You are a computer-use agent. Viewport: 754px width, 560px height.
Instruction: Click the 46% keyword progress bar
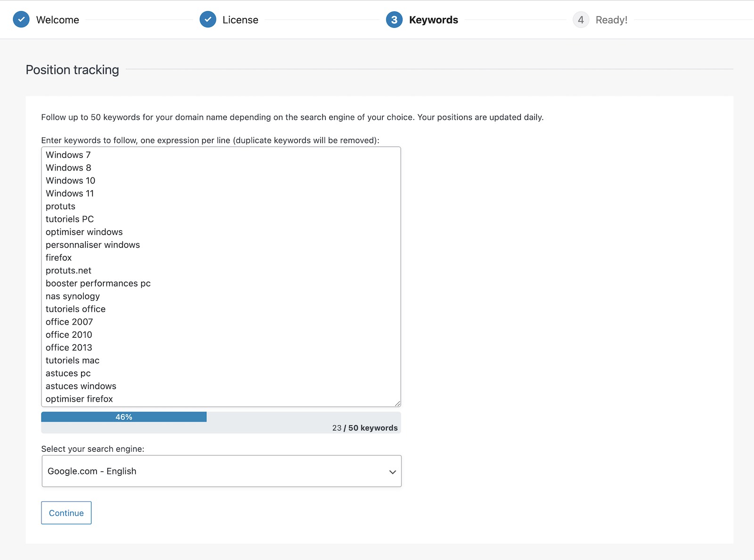tap(124, 417)
